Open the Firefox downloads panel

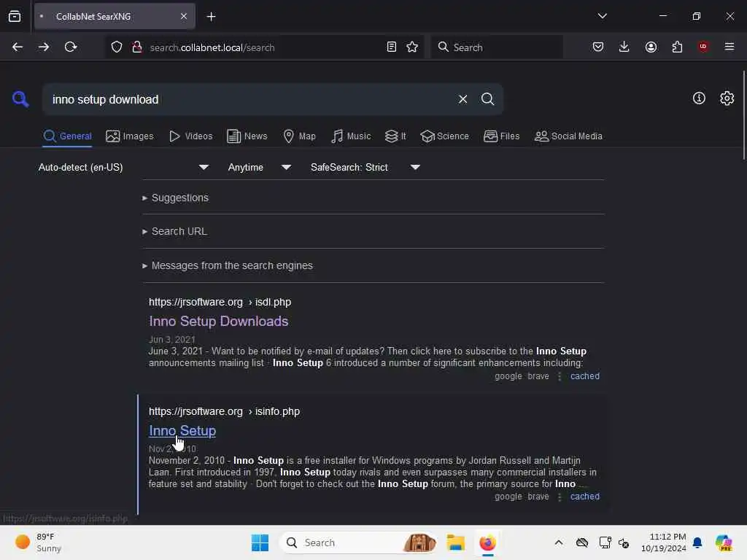tap(624, 47)
